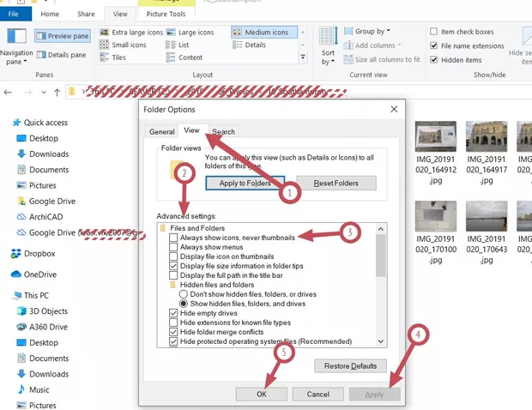
Task: Select Quick access star icon
Action: [16, 123]
